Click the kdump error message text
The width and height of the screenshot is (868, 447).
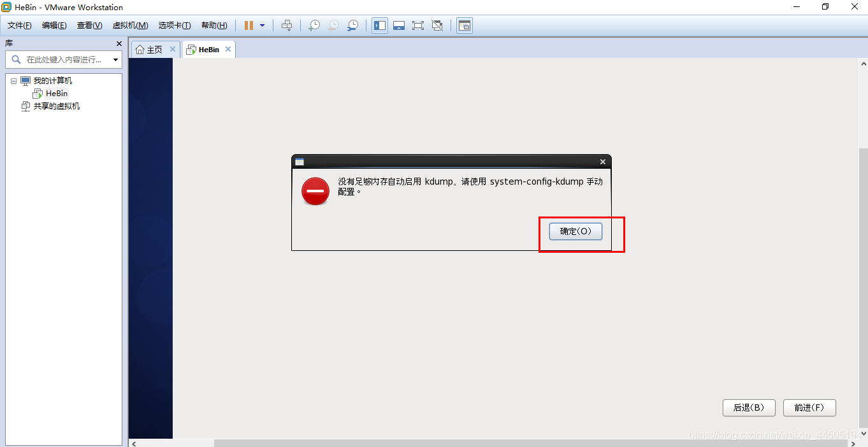coord(470,187)
